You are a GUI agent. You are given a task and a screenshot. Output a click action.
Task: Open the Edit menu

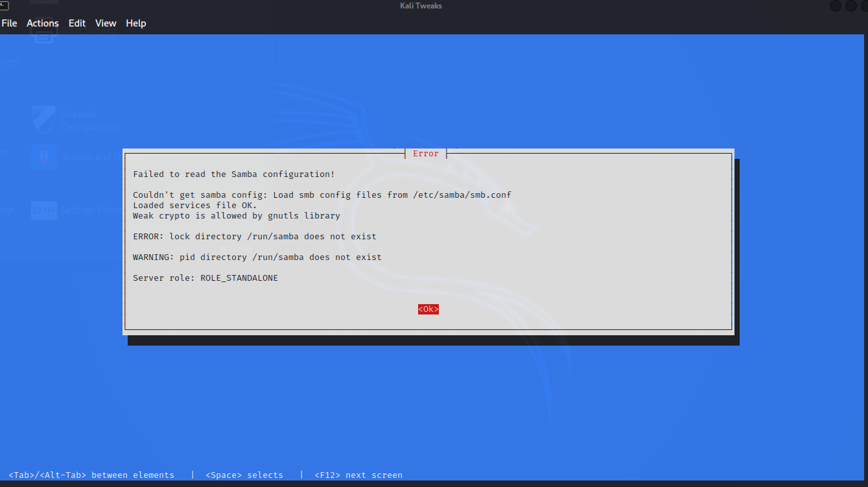pos(77,23)
